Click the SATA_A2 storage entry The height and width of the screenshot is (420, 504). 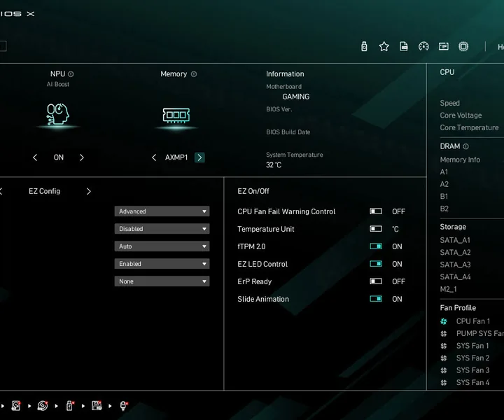click(455, 253)
